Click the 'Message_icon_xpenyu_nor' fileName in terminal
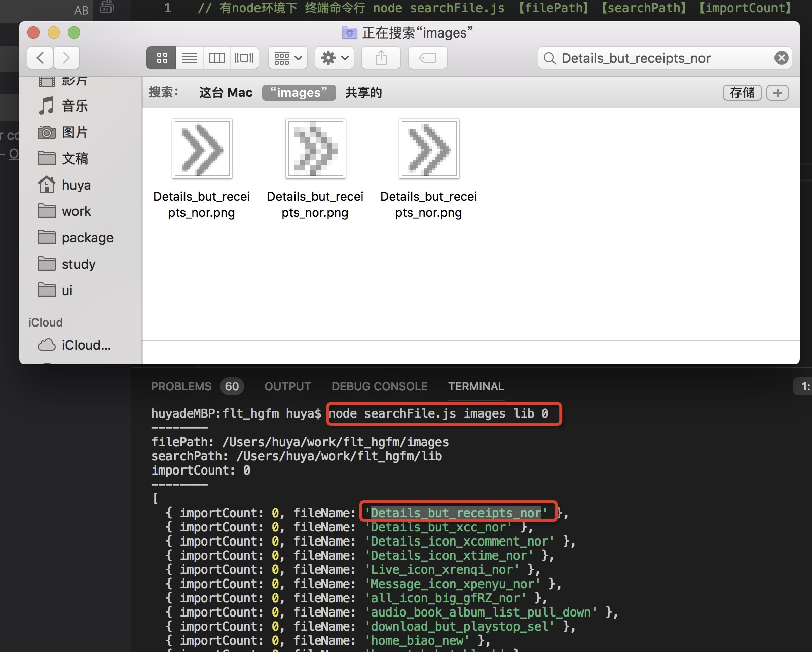Screen dimensions: 812x652 coord(453,584)
